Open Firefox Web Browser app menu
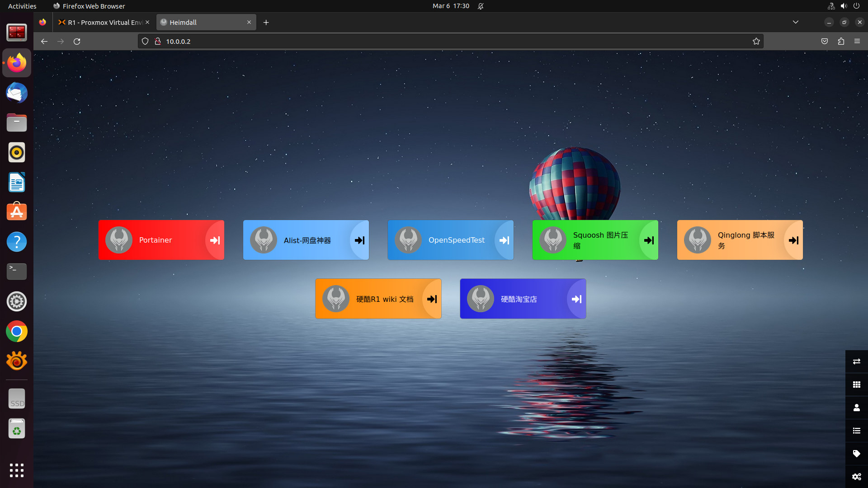This screenshot has height=488, width=868. point(89,6)
